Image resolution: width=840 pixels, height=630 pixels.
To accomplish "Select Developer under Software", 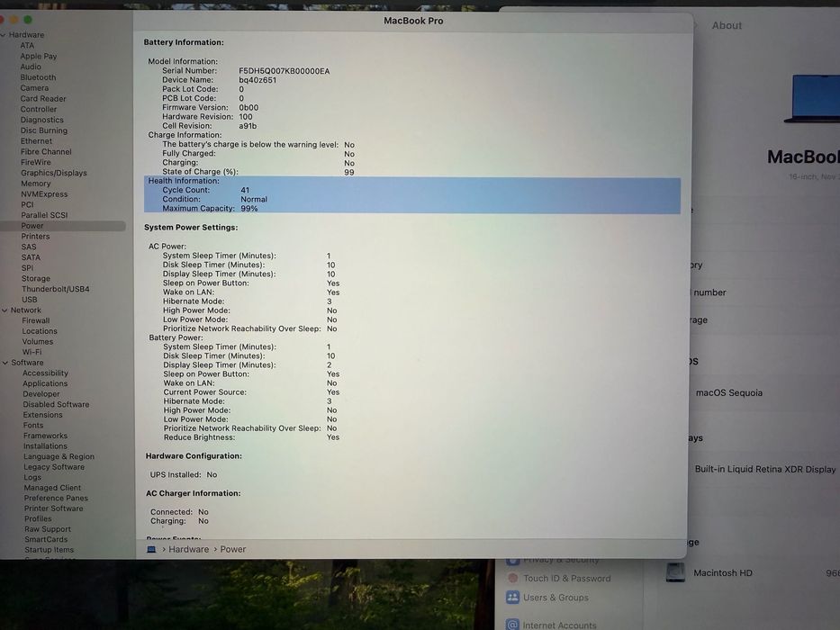I will pyautogui.click(x=41, y=394).
